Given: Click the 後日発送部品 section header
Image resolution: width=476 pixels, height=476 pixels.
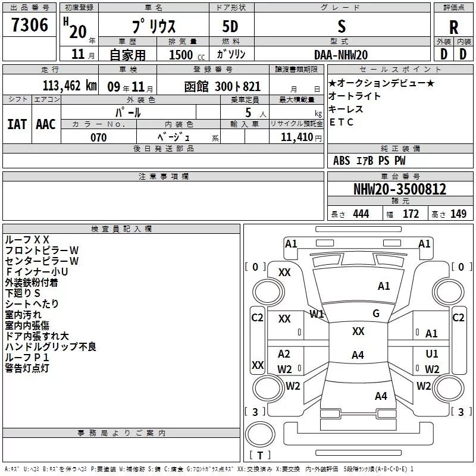Looking at the screenshot, I should pyautogui.click(x=163, y=148).
